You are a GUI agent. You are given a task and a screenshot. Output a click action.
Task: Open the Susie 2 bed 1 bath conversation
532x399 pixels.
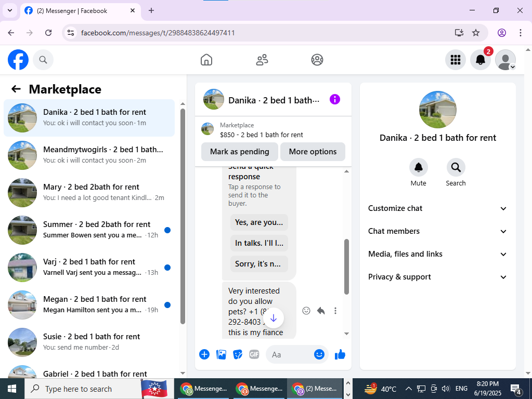coord(89,342)
